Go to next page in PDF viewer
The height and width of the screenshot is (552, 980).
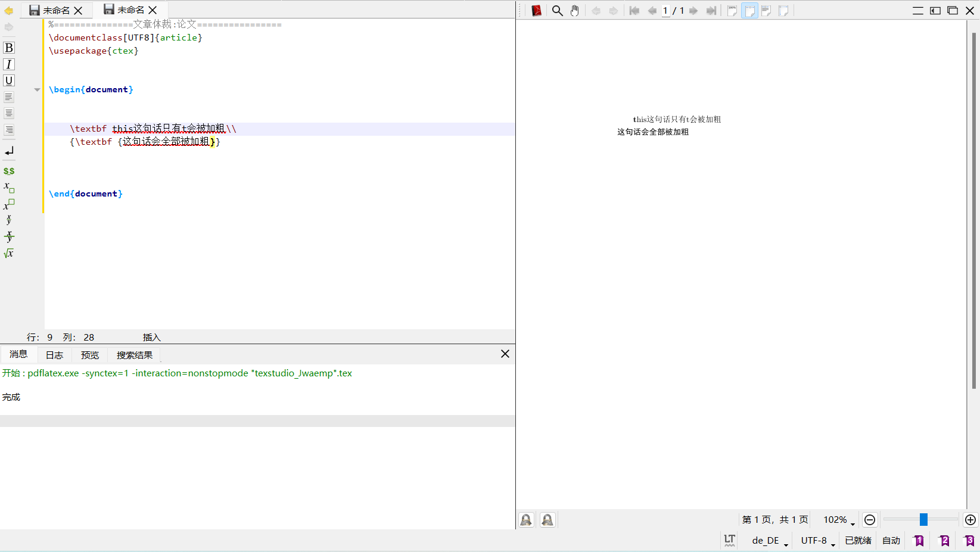click(693, 11)
